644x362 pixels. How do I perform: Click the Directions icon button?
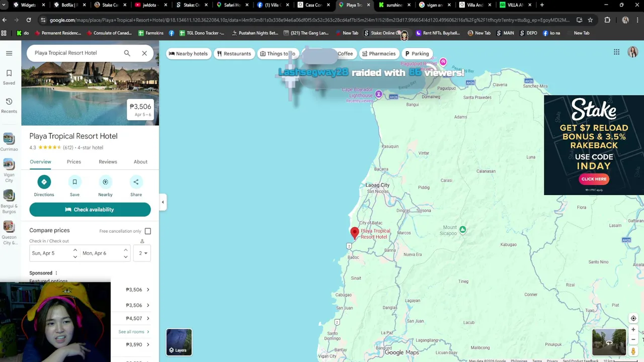(44, 182)
